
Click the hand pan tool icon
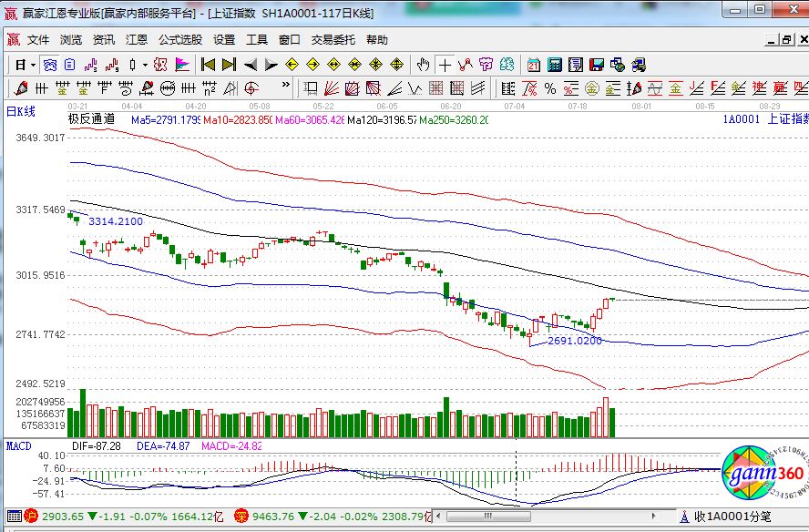click(423, 65)
